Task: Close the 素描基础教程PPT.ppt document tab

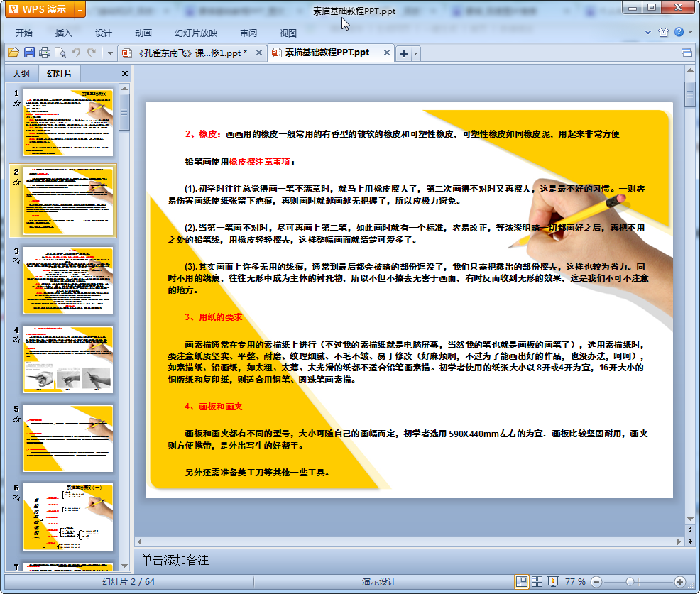Action: click(x=387, y=53)
